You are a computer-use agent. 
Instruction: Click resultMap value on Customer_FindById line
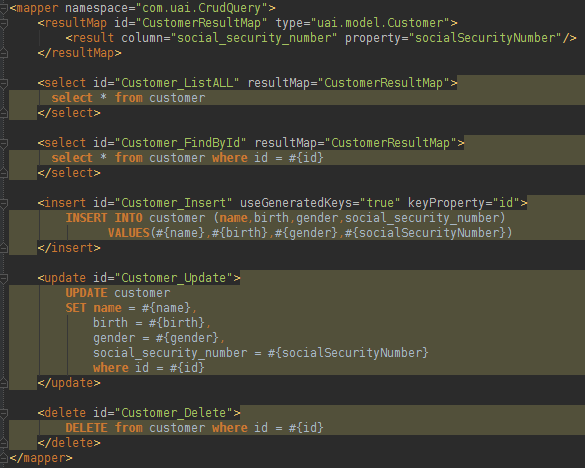pyautogui.click(x=391, y=143)
